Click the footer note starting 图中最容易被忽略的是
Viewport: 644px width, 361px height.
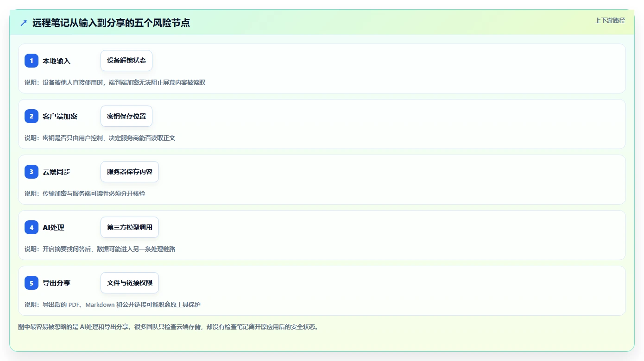pos(168,327)
